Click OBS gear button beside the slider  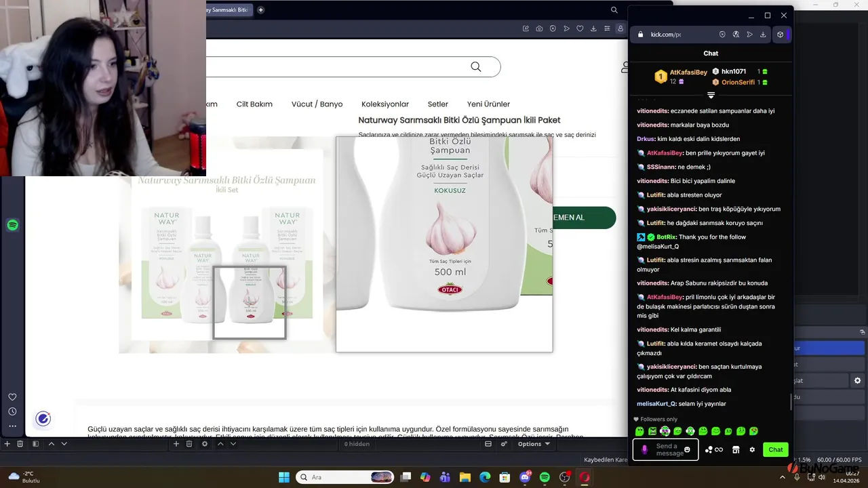[x=857, y=381]
